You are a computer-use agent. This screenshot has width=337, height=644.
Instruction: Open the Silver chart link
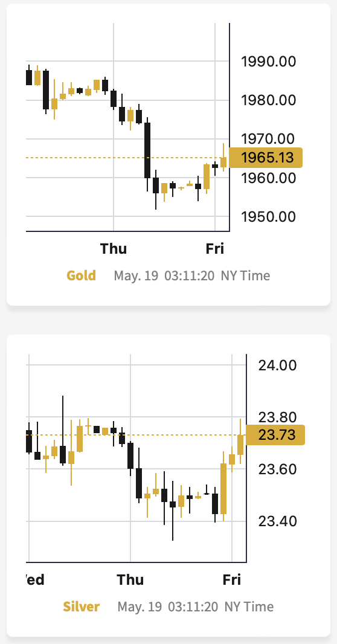click(x=82, y=606)
